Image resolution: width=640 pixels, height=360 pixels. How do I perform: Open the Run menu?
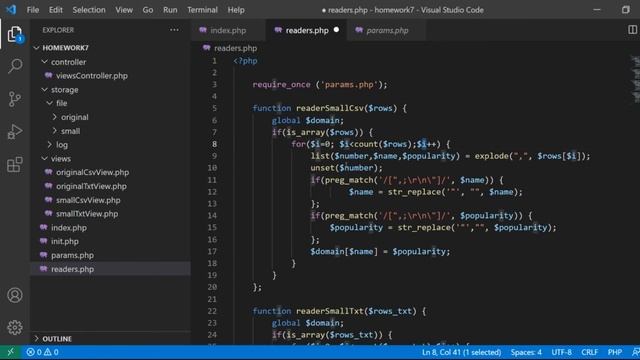(x=170, y=10)
